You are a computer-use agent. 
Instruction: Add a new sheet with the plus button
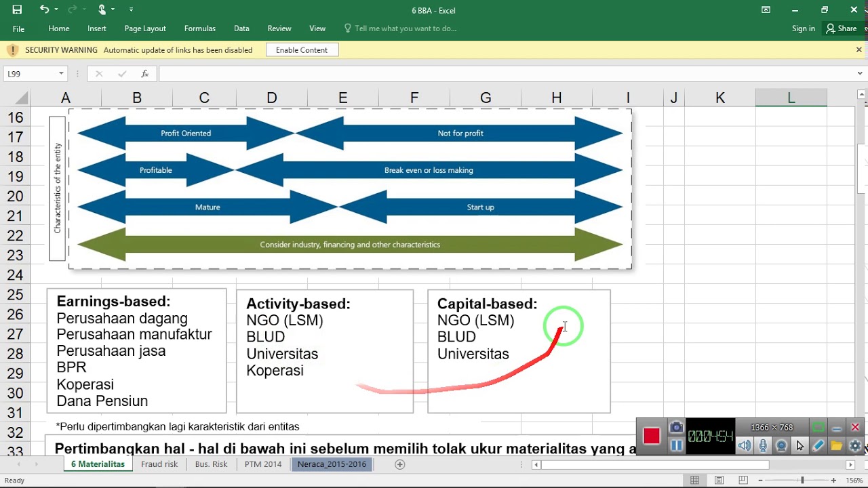[x=400, y=464]
